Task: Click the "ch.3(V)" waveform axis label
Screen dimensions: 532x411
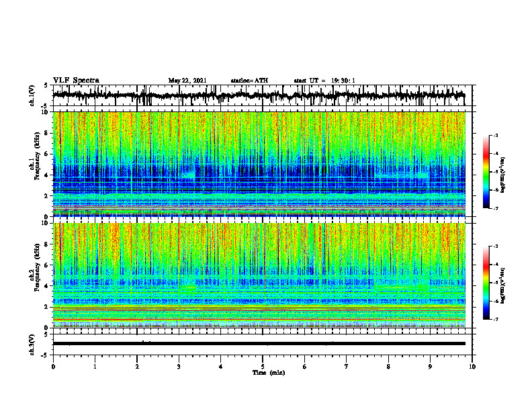Action: (32, 345)
